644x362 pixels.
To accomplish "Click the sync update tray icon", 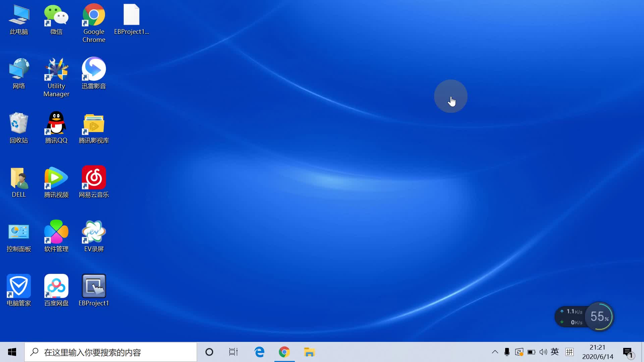I will coord(519,352).
